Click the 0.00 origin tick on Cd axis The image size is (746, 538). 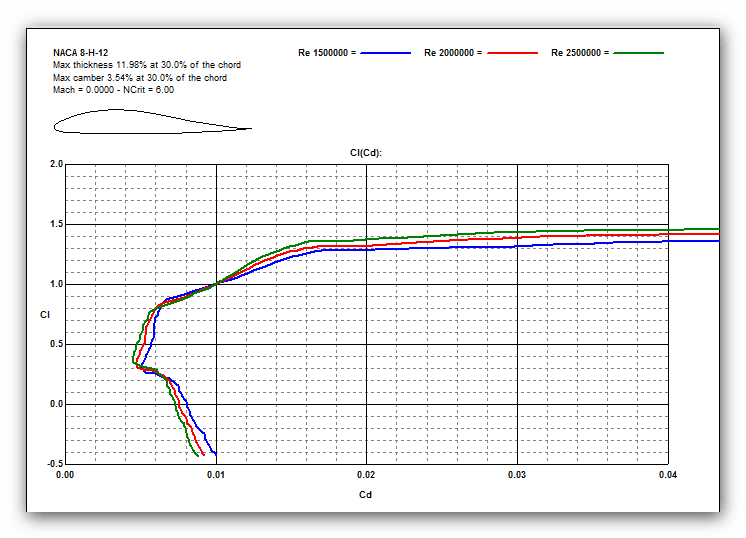click(x=65, y=476)
